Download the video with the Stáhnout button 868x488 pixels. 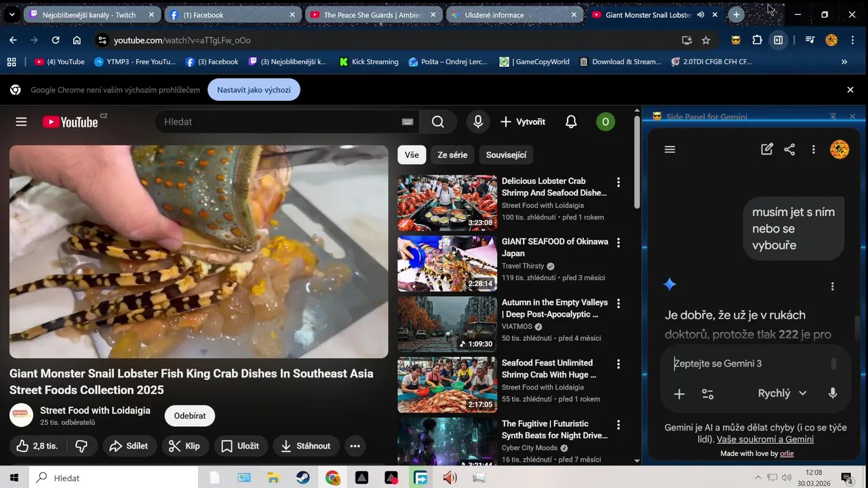[x=306, y=446]
